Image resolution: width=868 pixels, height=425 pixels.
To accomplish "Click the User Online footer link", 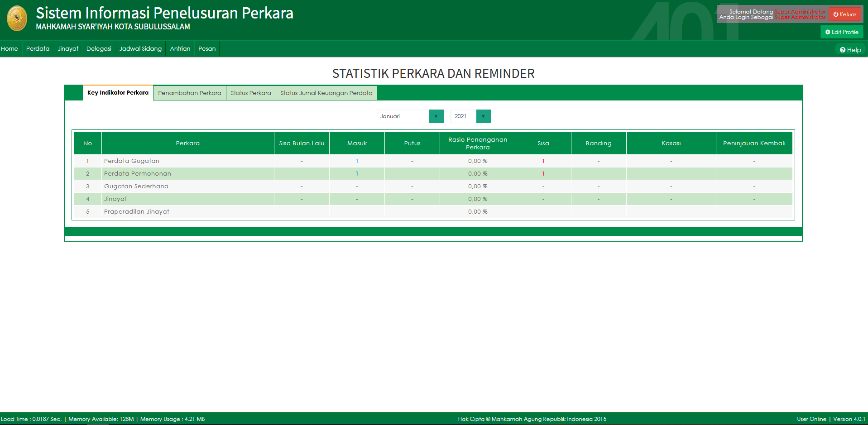I will 811,419.
